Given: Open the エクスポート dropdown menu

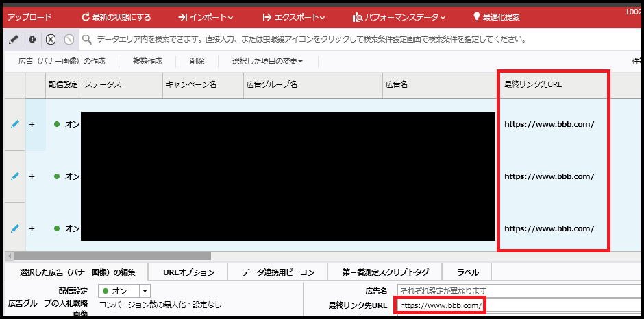Looking at the screenshot, I should click(293, 16).
